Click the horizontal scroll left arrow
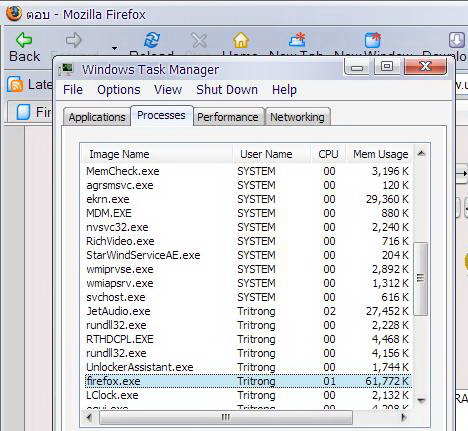This screenshot has width=468, height=431. (x=89, y=417)
